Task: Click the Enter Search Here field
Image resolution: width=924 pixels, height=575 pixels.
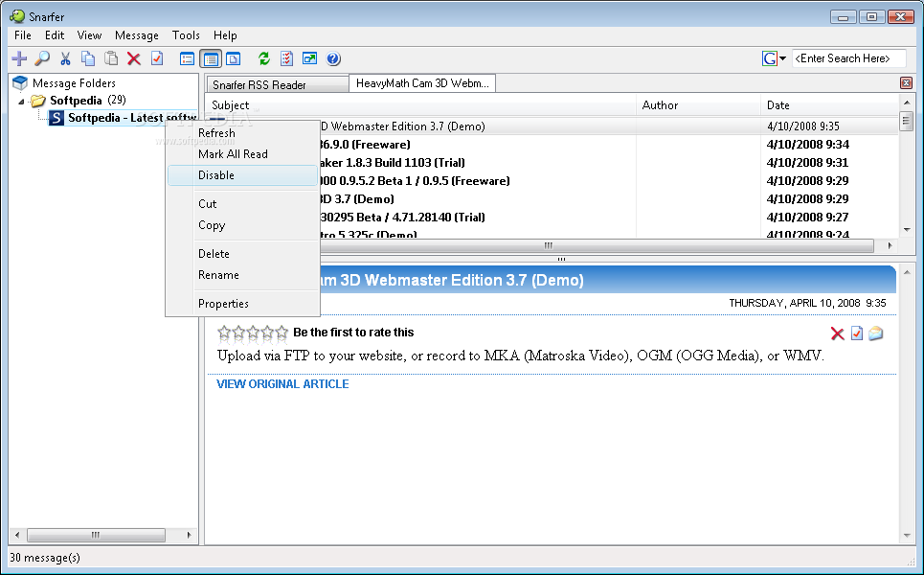Action: (848, 58)
